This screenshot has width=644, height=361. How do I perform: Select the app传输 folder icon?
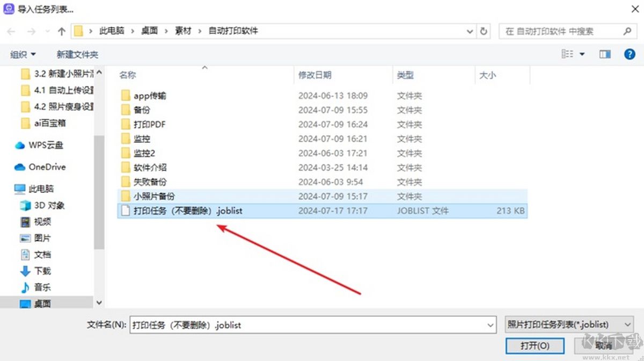point(126,96)
